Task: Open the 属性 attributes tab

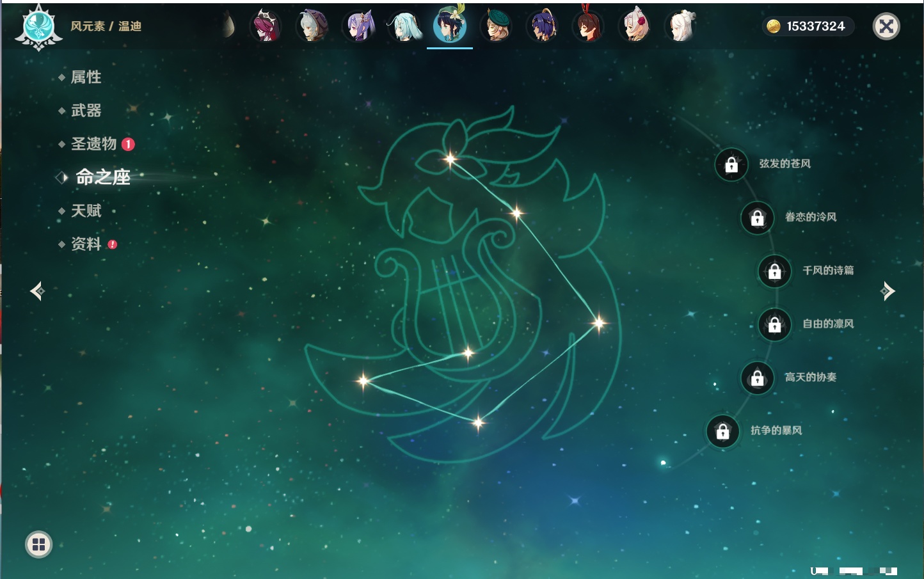Action: 86,77
